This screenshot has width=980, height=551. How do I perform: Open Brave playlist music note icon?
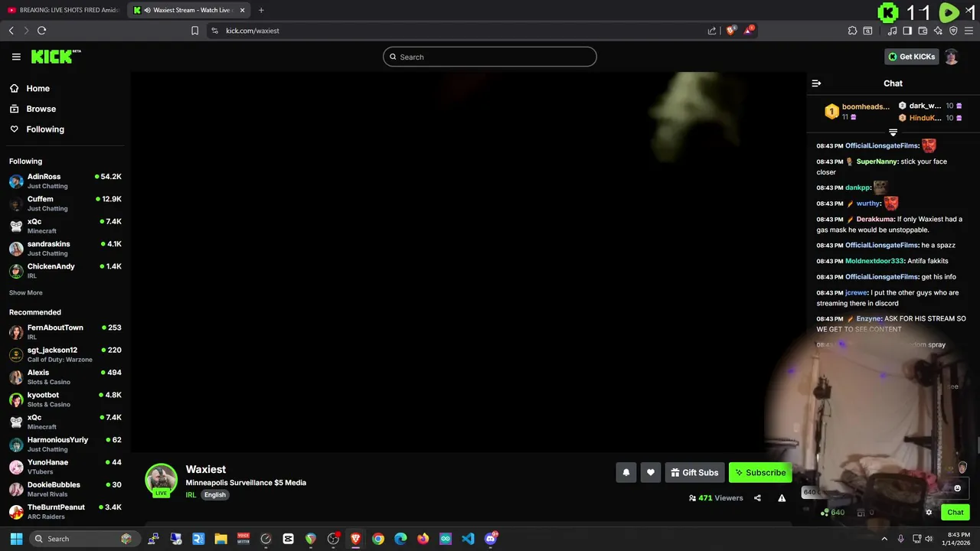pos(892,31)
